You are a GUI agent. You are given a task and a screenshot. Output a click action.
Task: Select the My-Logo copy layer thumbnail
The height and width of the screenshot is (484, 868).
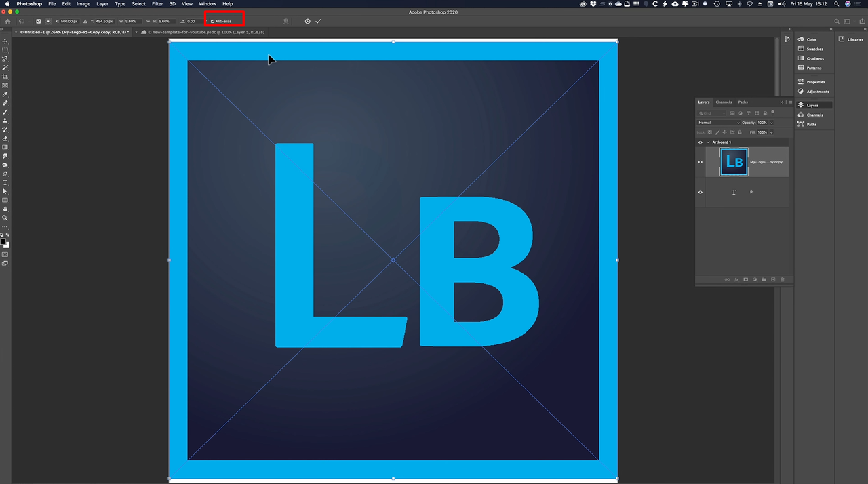coord(734,162)
